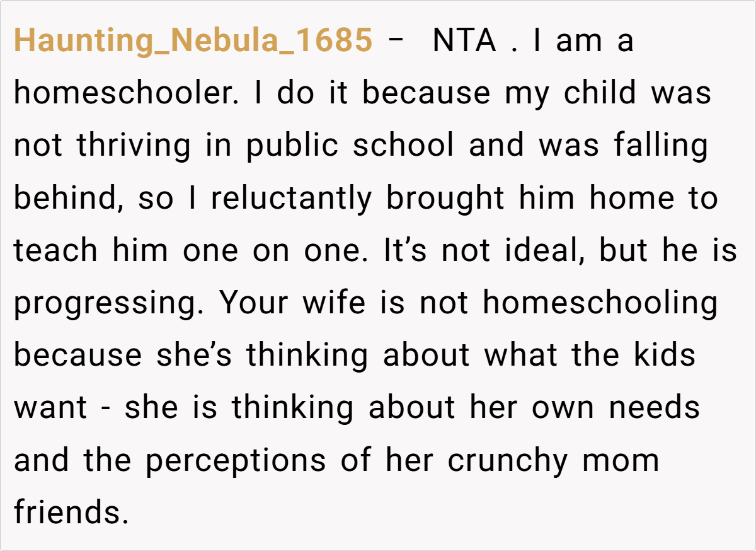
Task: Click the word "want" in the comment
Action: point(51,408)
